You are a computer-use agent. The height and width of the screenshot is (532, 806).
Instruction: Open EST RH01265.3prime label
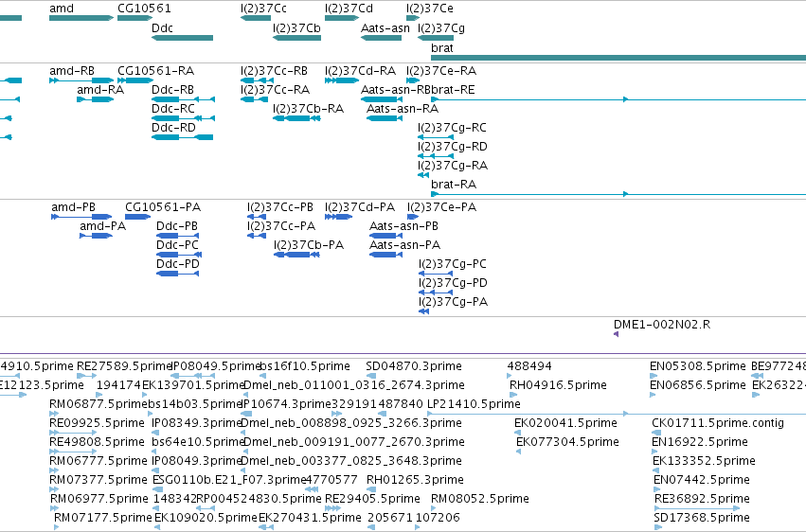click(x=415, y=481)
